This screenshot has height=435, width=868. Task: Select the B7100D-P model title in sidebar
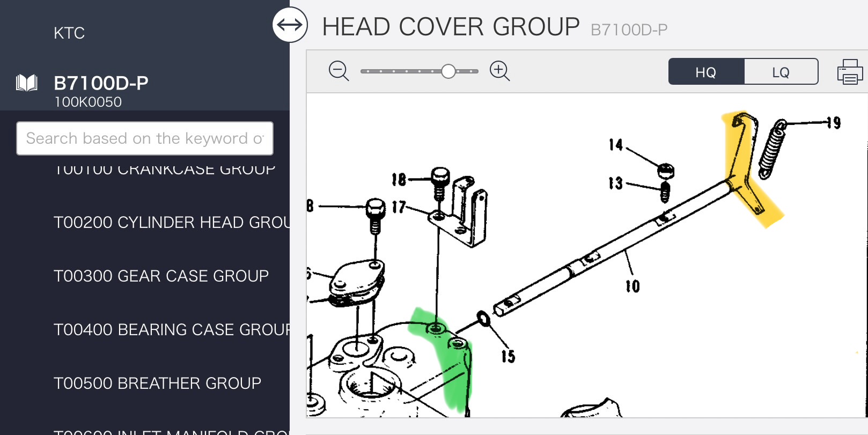[x=101, y=83]
